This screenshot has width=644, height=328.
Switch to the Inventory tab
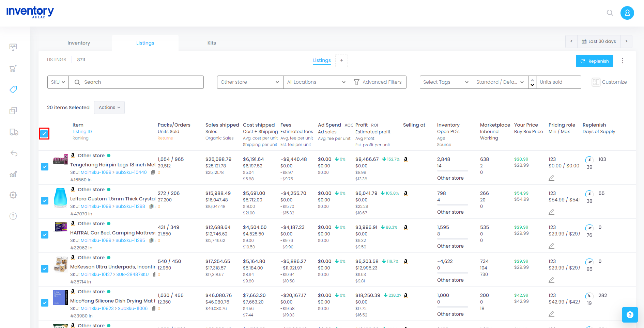tap(79, 43)
